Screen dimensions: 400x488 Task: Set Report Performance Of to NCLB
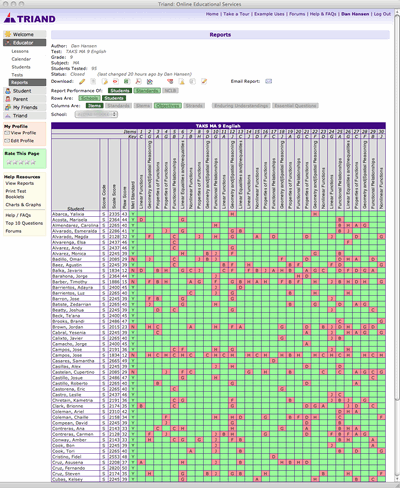(x=170, y=91)
